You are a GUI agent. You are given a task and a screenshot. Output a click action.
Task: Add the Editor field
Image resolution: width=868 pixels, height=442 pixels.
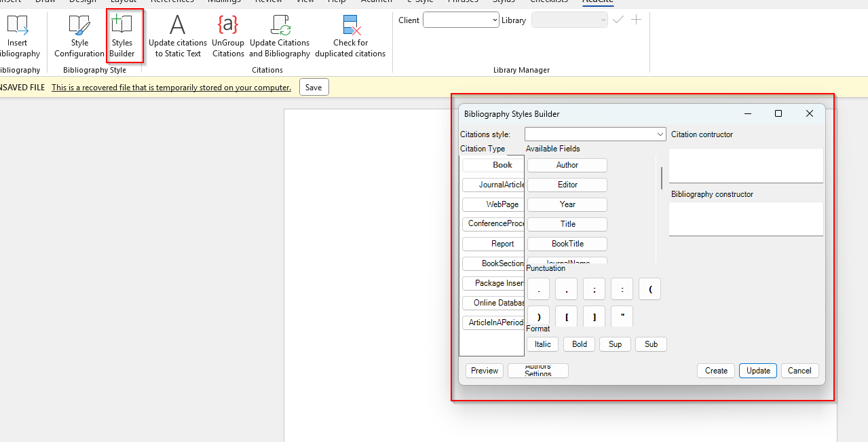coord(567,185)
